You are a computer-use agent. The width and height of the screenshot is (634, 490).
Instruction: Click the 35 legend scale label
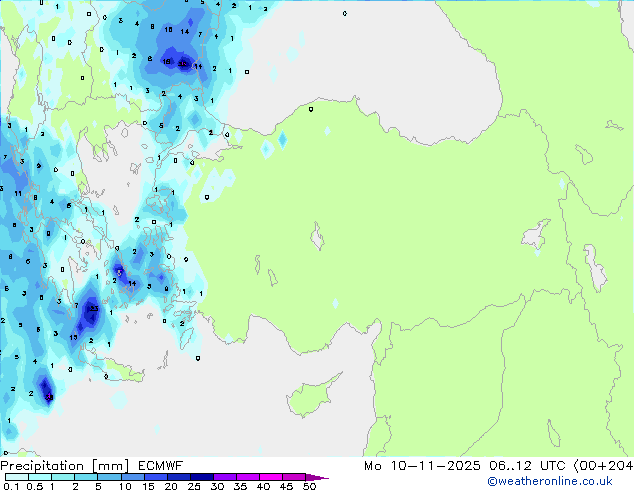point(240,486)
